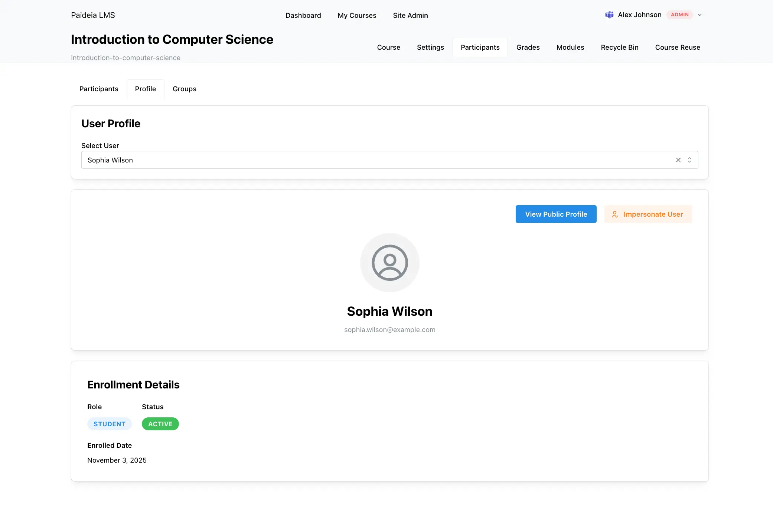The height and width of the screenshot is (532, 773).
Task: Open My Courses from the top navigation
Action: pos(357,16)
